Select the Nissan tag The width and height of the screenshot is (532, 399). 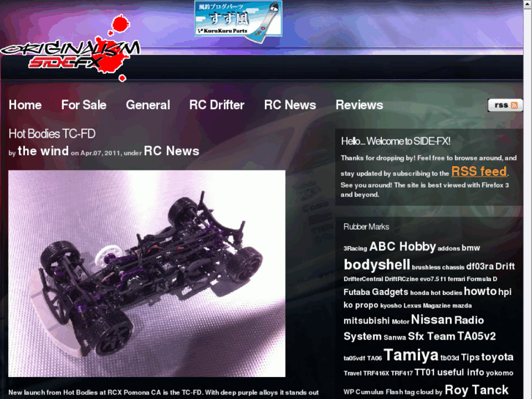point(432,319)
